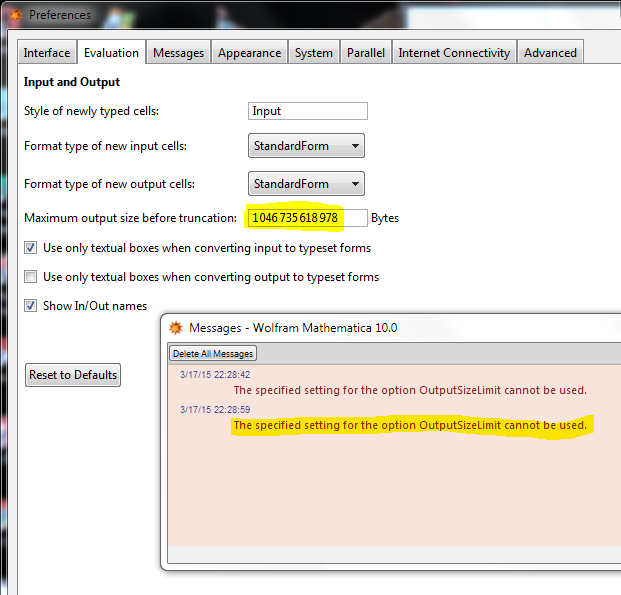The height and width of the screenshot is (595, 621).
Task: Open the Messages preferences tab
Action: pos(179,53)
